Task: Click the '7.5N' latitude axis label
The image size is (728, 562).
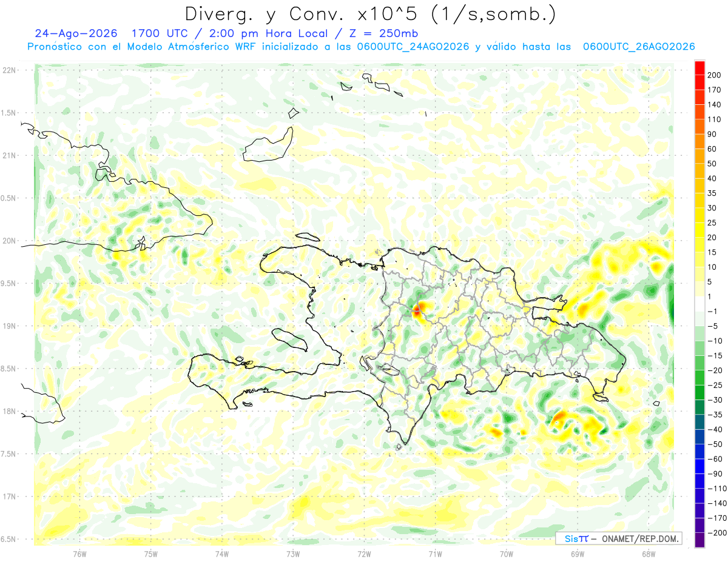Action: click(9, 454)
